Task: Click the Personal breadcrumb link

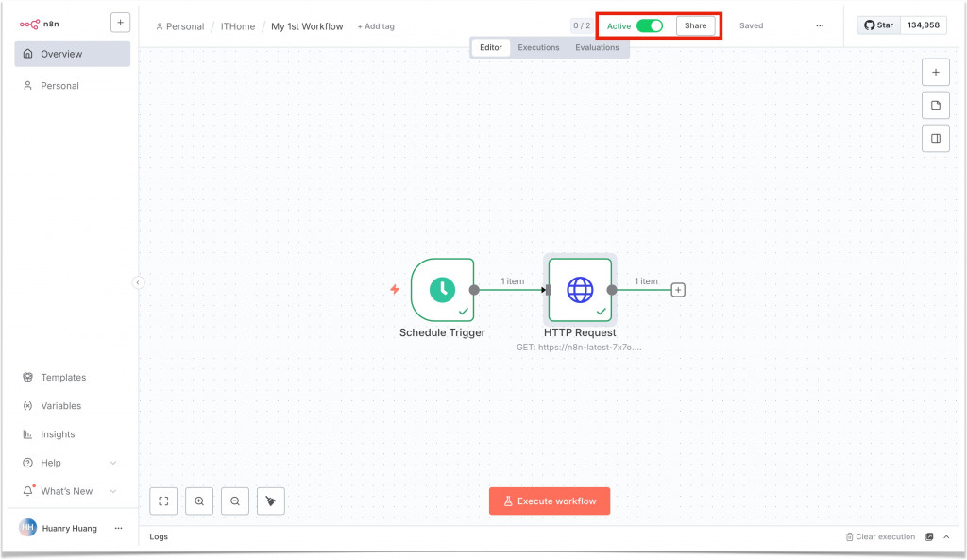Action: (x=180, y=26)
